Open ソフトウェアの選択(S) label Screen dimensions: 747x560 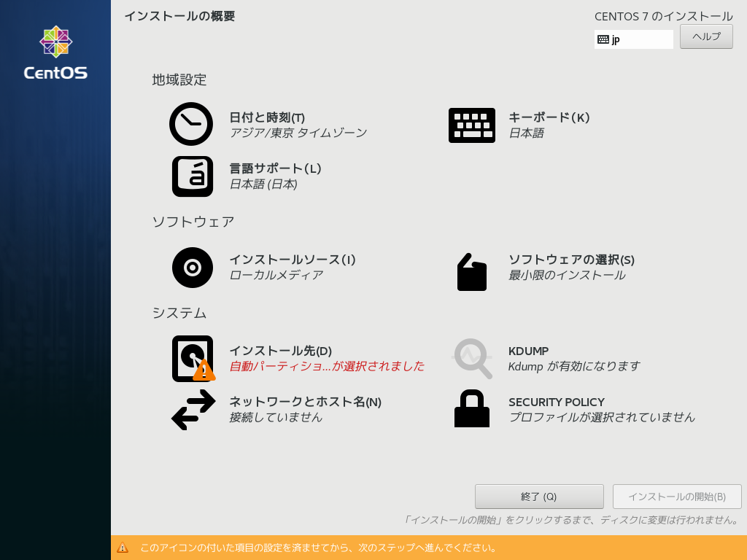coord(572,260)
